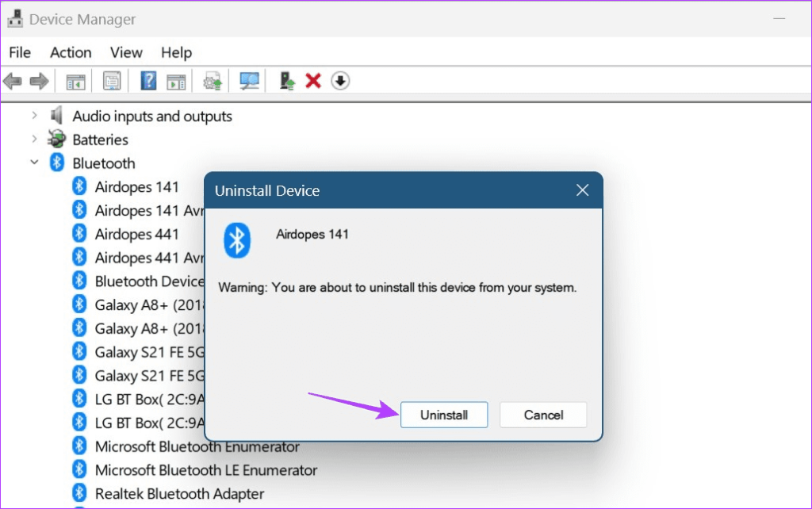This screenshot has width=812, height=509.
Task: Expand the Audio inputs and outputs category
Action: pyautogui.click(x=34, y=116)
